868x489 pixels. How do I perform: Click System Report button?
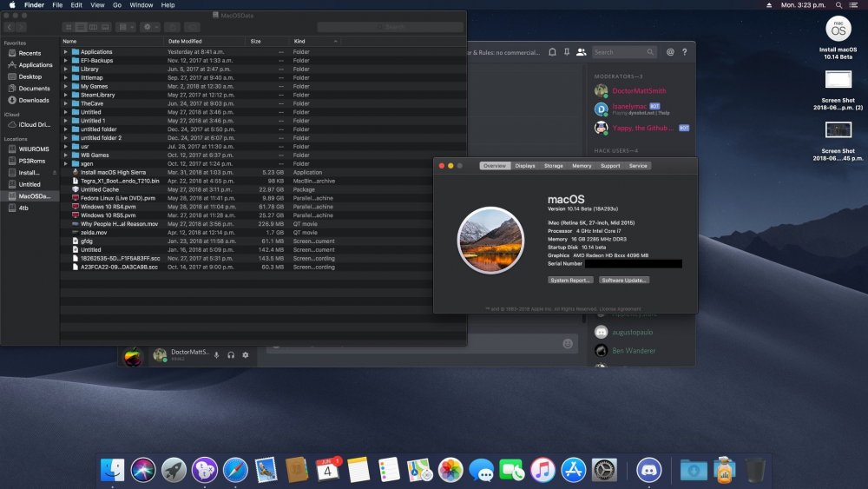point(570,281)
